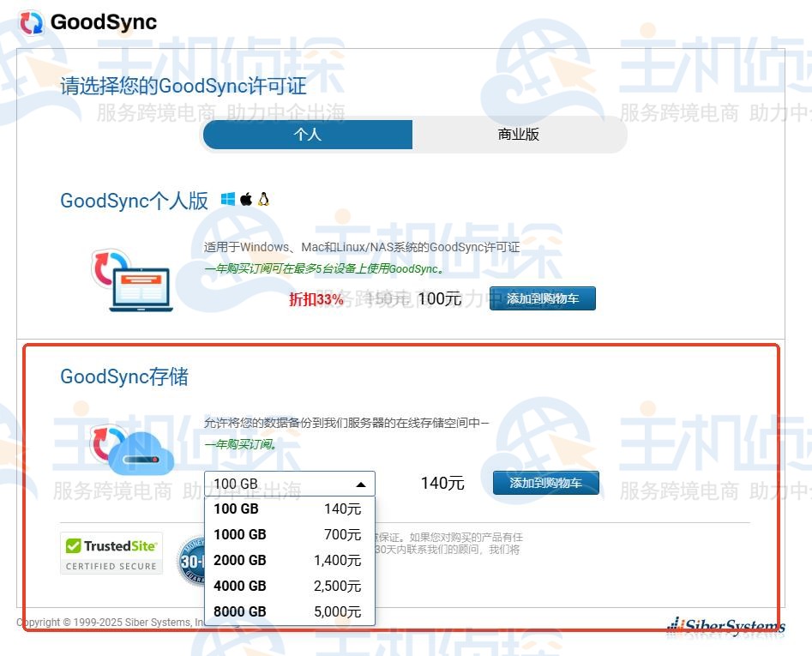The image size is (812, 656).
Task: Add GoodSync个人版 100元 to cart
Action: [x=543, y=298]
